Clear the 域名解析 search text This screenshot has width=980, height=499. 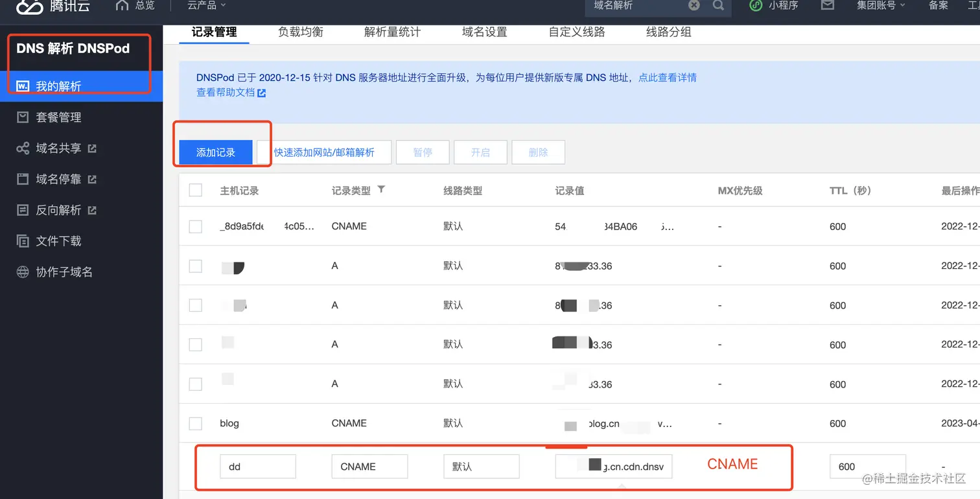point(694,5)
